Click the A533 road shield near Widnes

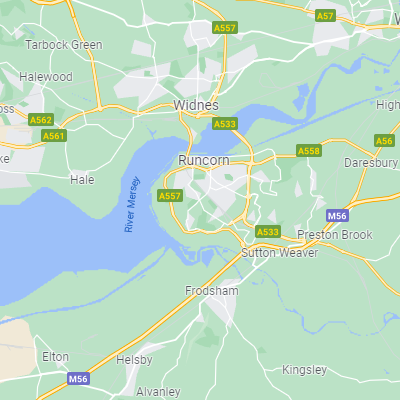[225, 124]
